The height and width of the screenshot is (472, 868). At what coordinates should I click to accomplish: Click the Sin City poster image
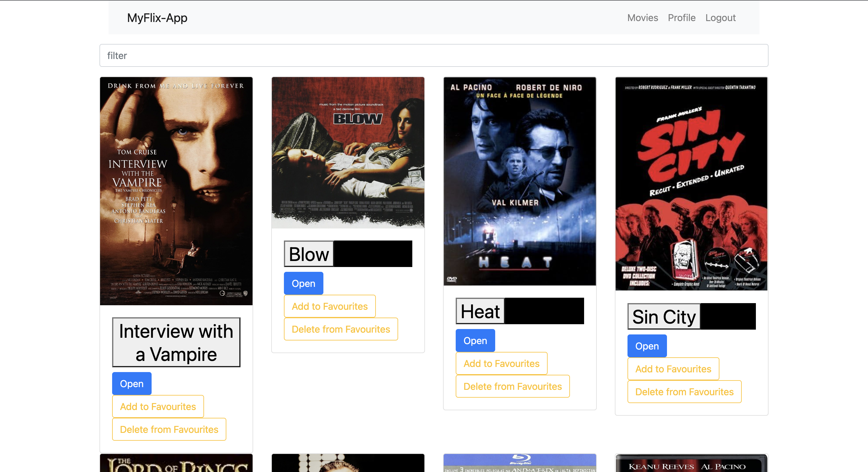[691, 184]
